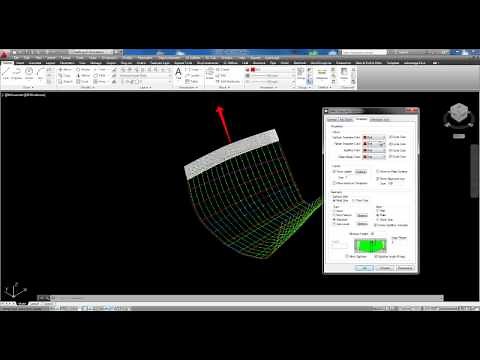This screenshot has width=480, height=360.
Task: Click the Table icon in Annotation panel
Action: [192, 81]
